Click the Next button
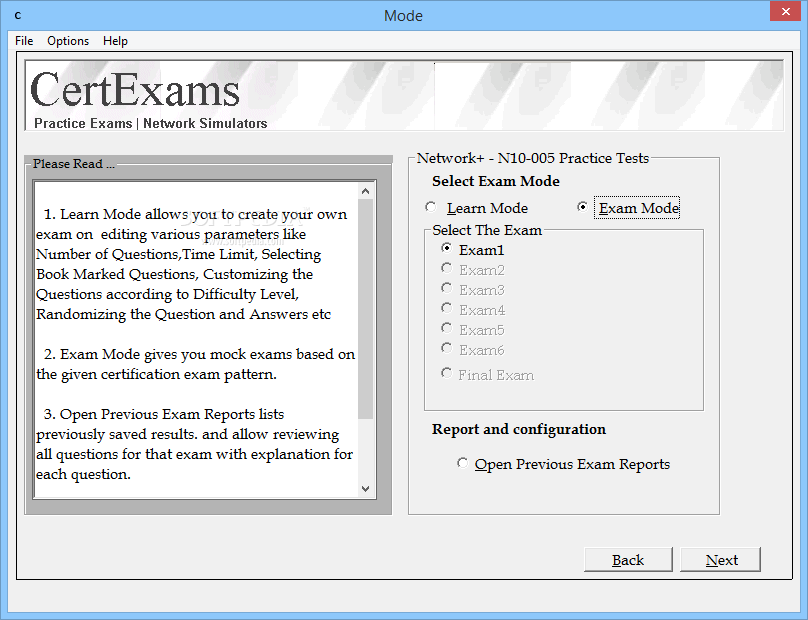 click(720, 560)
